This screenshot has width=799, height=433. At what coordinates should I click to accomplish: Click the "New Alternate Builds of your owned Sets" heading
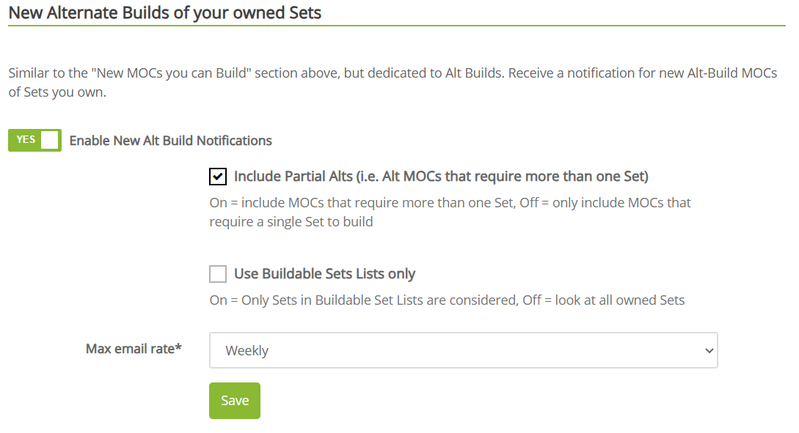[x=165, y=13]
